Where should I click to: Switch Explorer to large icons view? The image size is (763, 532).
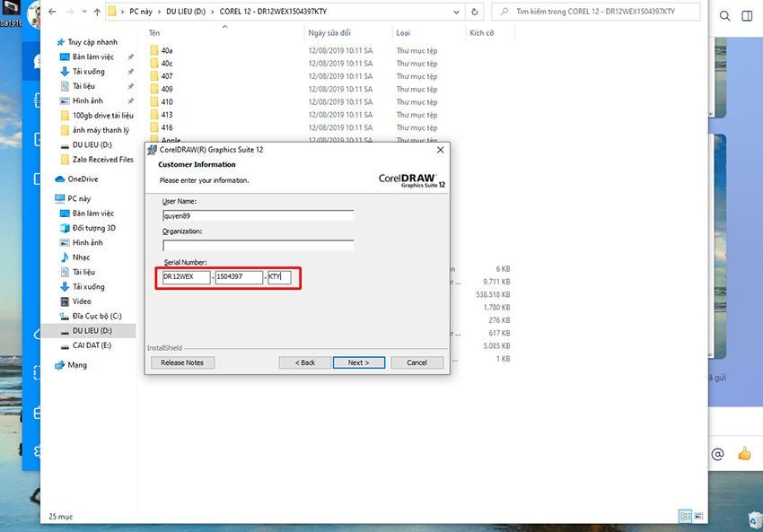(698, 516)
